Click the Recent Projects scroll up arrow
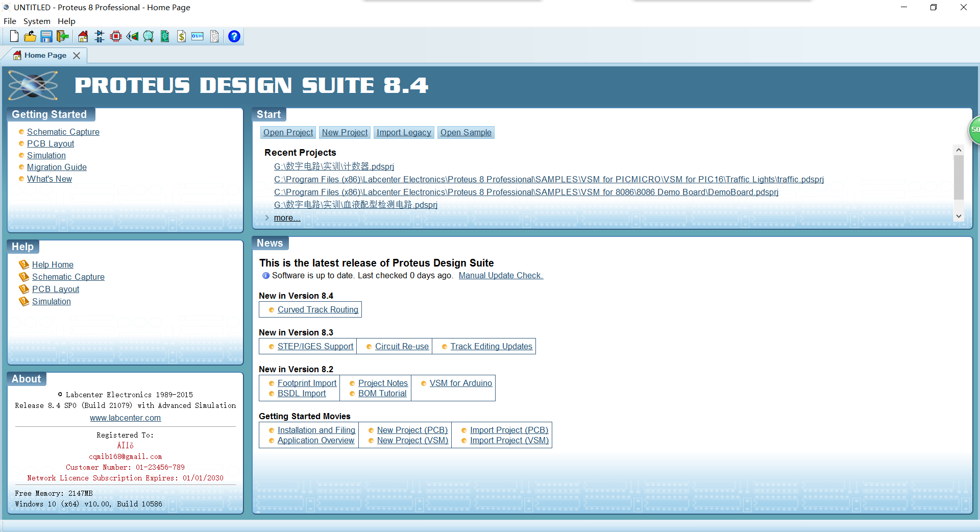This screenshot has width=980, height=532. click(x=959, y=150)
